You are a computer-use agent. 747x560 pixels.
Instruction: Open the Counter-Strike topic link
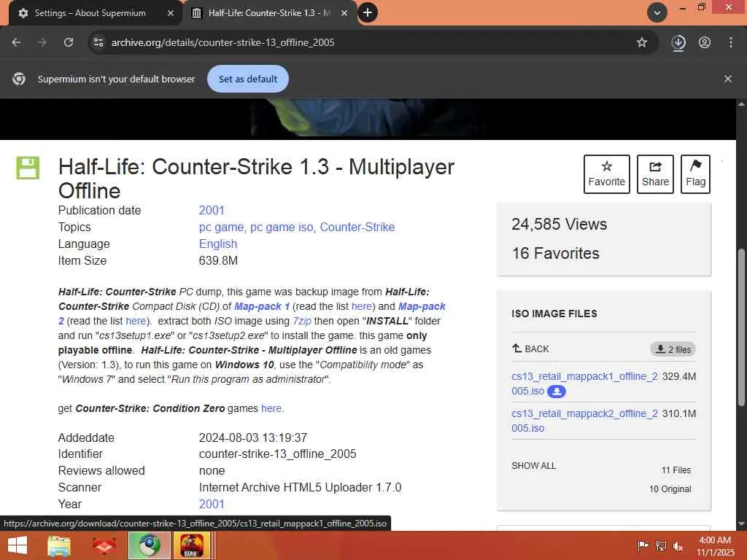tap(357, 227)
